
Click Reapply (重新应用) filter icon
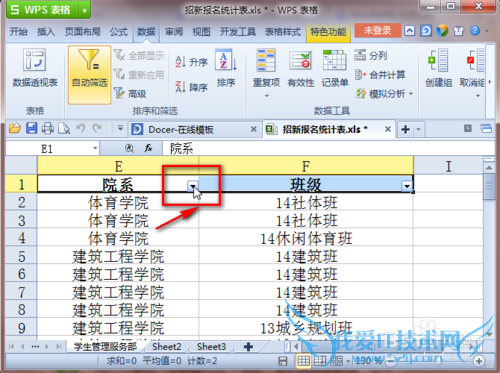click(x=119, y=74)
